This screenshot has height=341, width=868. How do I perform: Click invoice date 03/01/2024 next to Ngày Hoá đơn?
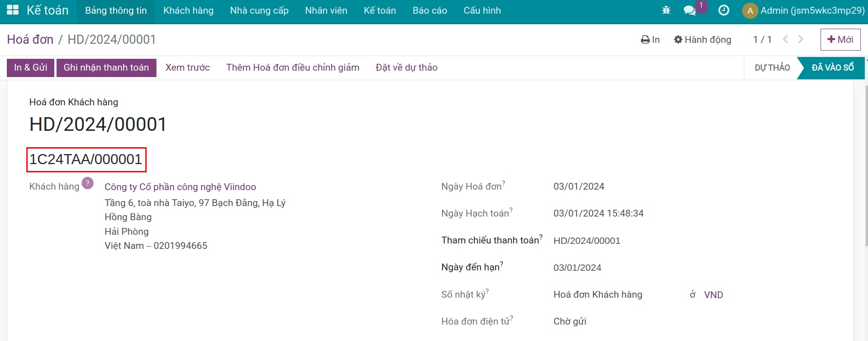(x=579, y=186)
